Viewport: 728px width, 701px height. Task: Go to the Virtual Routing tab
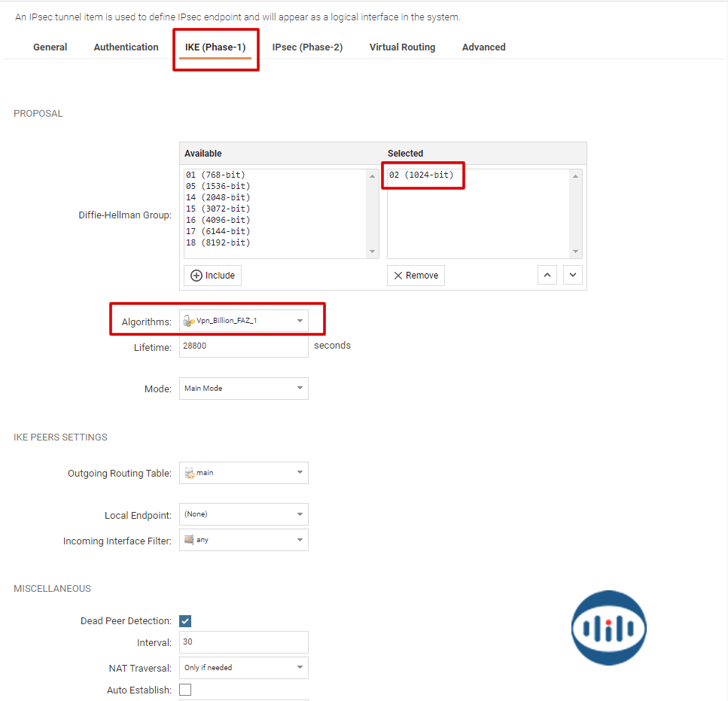click(402, 47)
